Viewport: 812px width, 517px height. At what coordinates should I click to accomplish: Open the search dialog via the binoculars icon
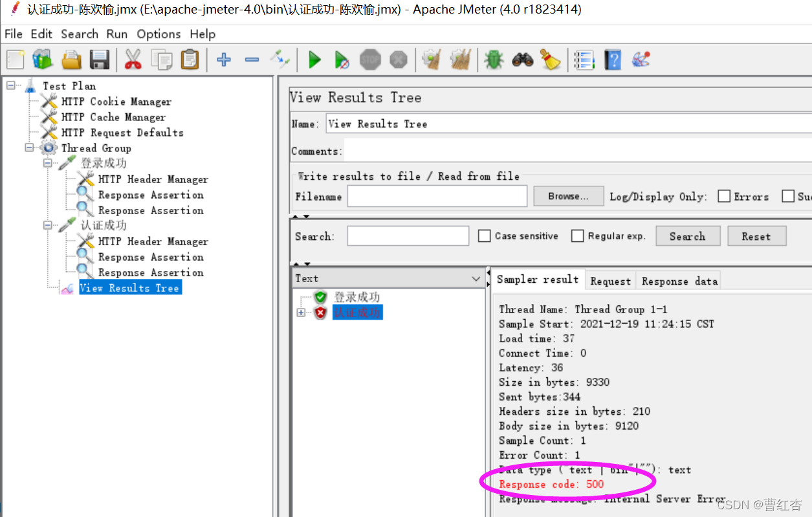coord(523,60)
